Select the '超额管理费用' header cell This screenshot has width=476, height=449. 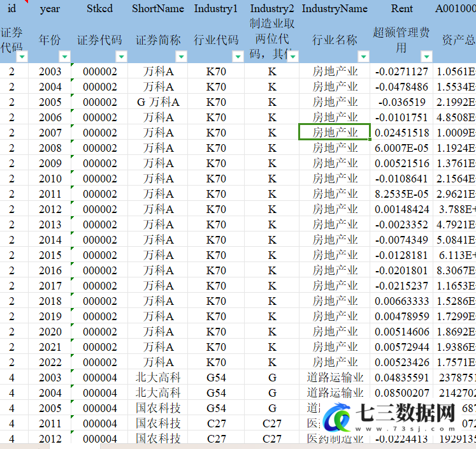pyautogui.click(x=401, y=40)
